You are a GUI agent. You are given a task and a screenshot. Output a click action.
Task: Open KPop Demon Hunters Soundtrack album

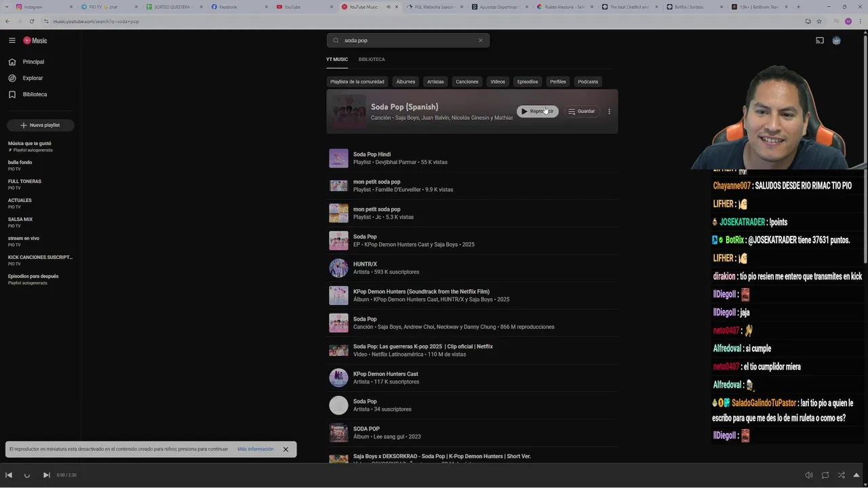point(472,296)
